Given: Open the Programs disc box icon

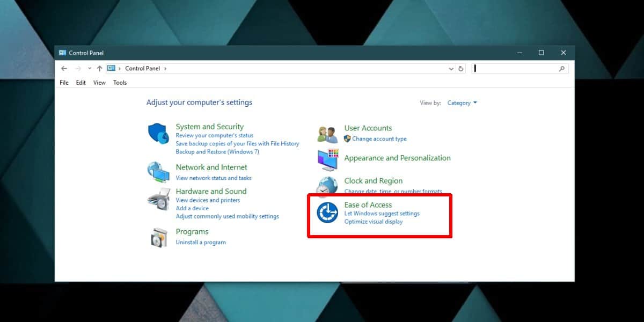Looking at the screenshot, I should (x=159, y=238).
